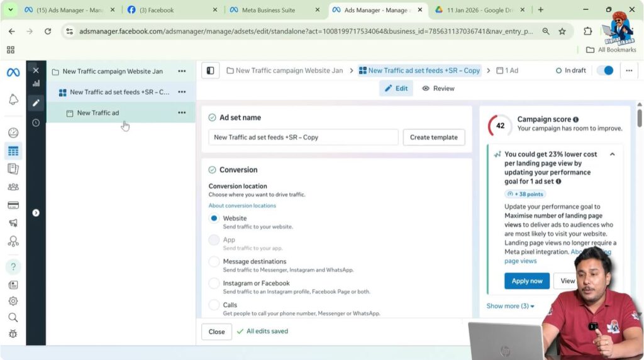Select Instagram or Facebook radio option
644x360 pixels.
214,283
